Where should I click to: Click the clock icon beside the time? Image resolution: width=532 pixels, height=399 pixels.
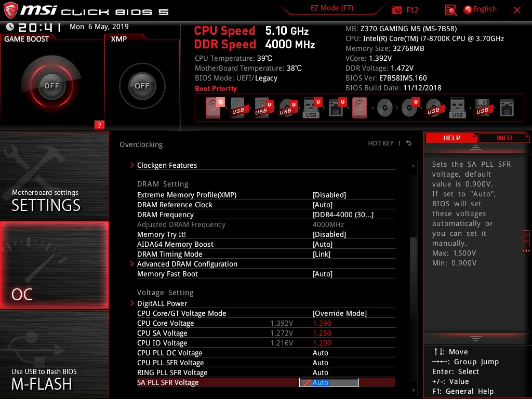click(x=10, y=26)
